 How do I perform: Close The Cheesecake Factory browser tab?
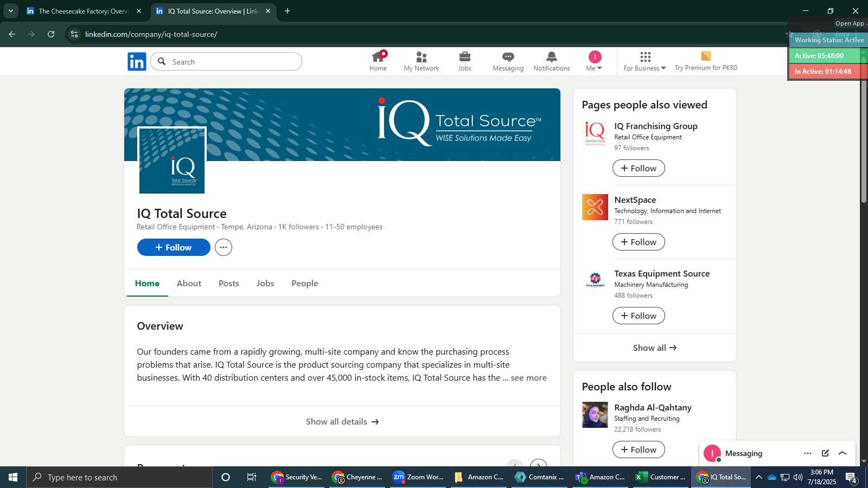139,11
